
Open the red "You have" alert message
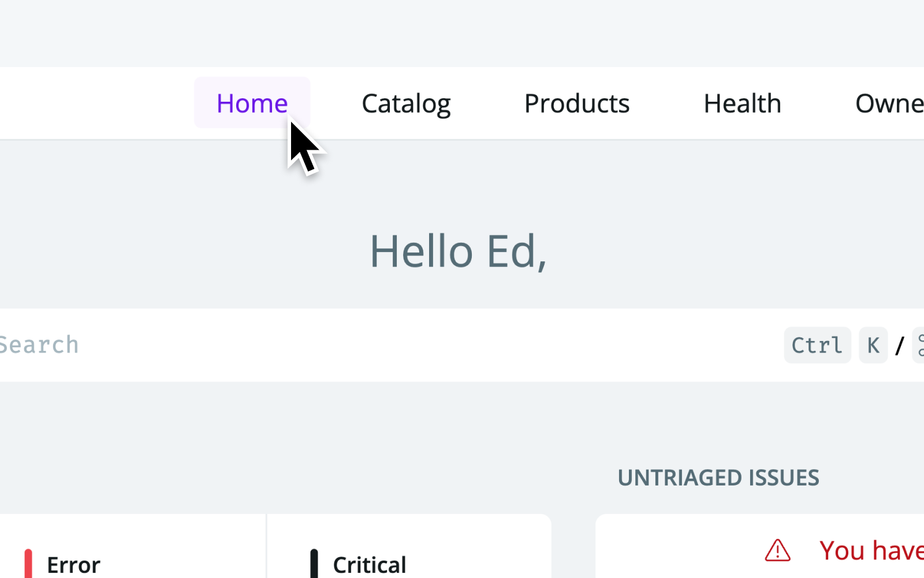tap(871, 550)
